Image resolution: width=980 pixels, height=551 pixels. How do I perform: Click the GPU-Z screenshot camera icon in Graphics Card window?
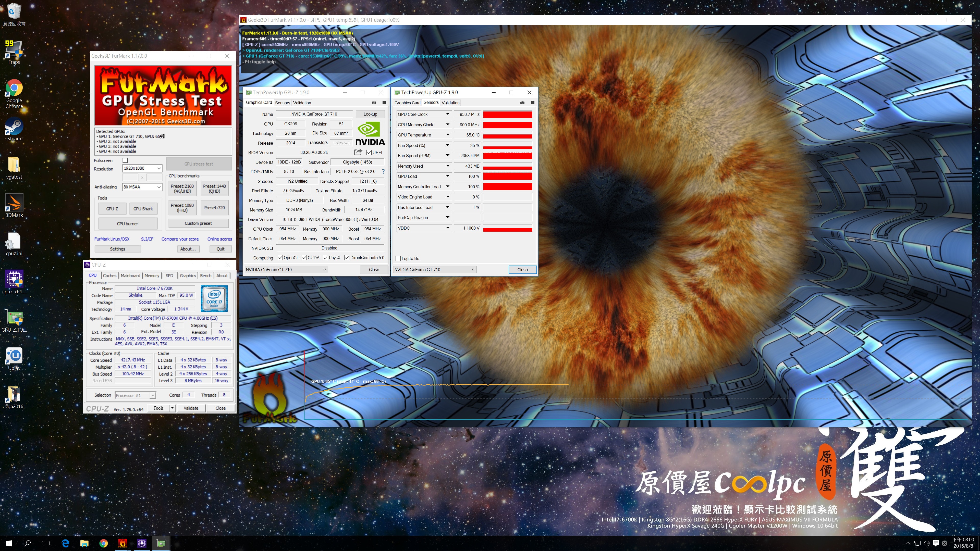(x=374, y=103)
